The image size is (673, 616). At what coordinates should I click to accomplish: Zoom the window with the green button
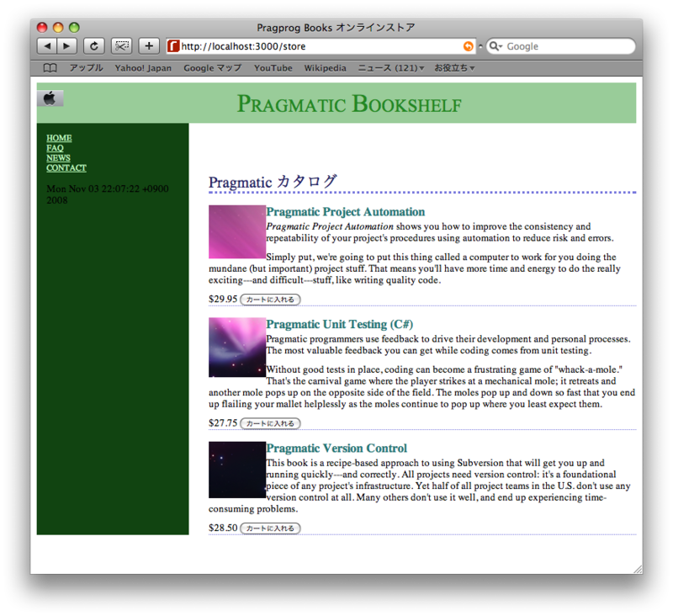click(74, 28)
